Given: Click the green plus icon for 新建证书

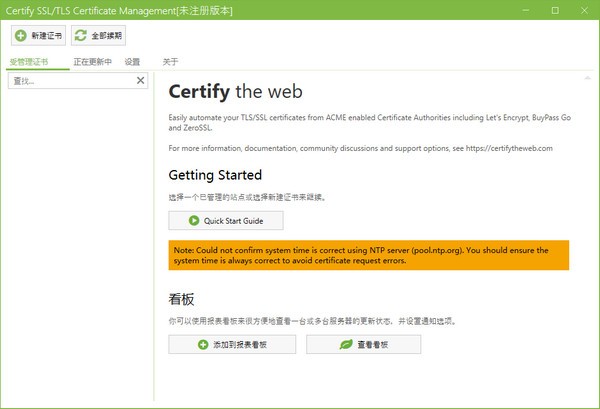Looking at the screenshot, I should 22,36.
